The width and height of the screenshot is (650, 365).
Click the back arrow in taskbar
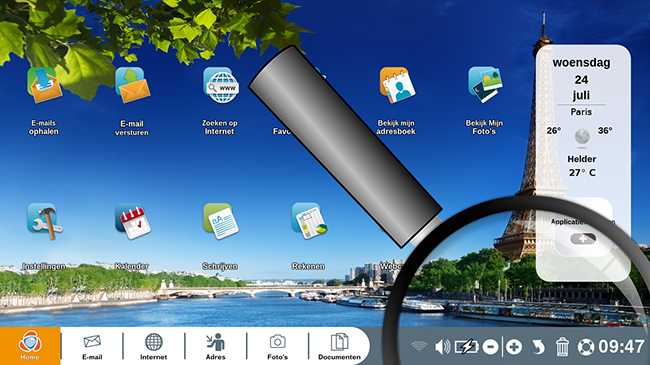(538, 347)
